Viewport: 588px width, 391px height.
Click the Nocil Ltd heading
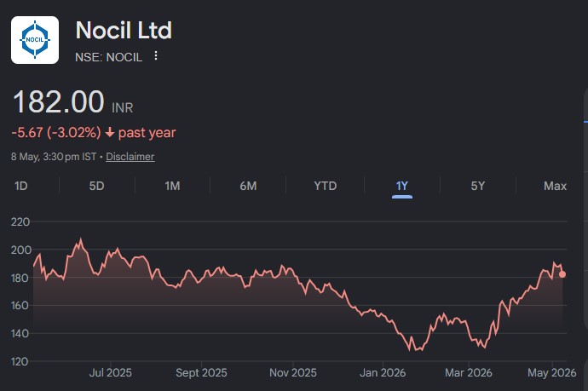(124, 30)
